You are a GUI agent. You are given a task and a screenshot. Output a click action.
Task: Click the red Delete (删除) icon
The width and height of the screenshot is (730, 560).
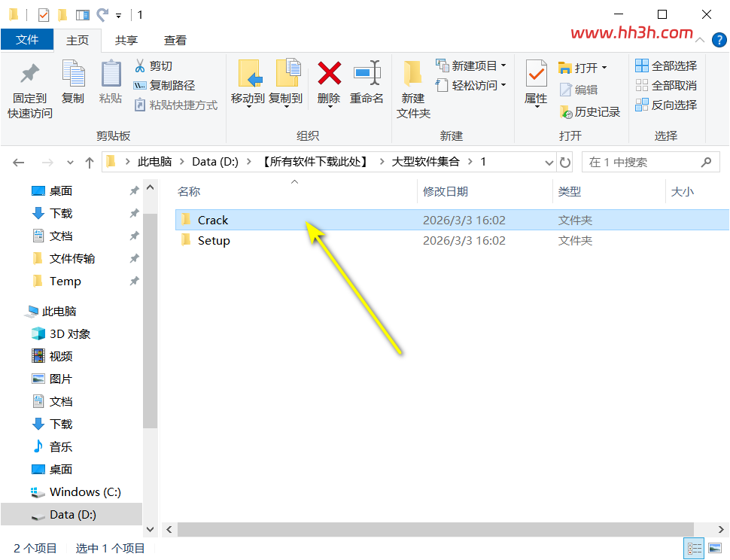click(329, 74)
